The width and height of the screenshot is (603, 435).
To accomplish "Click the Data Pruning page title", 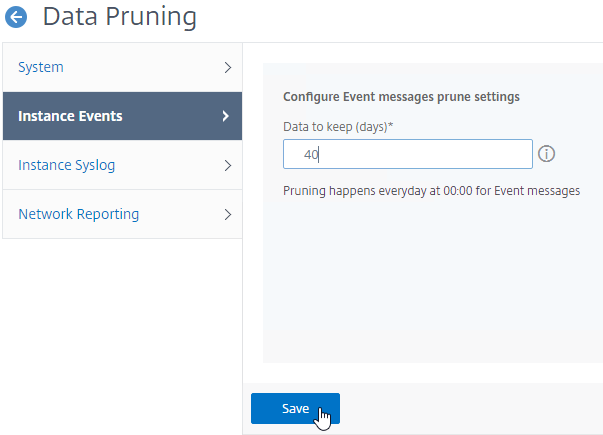I will click(120, 17).
